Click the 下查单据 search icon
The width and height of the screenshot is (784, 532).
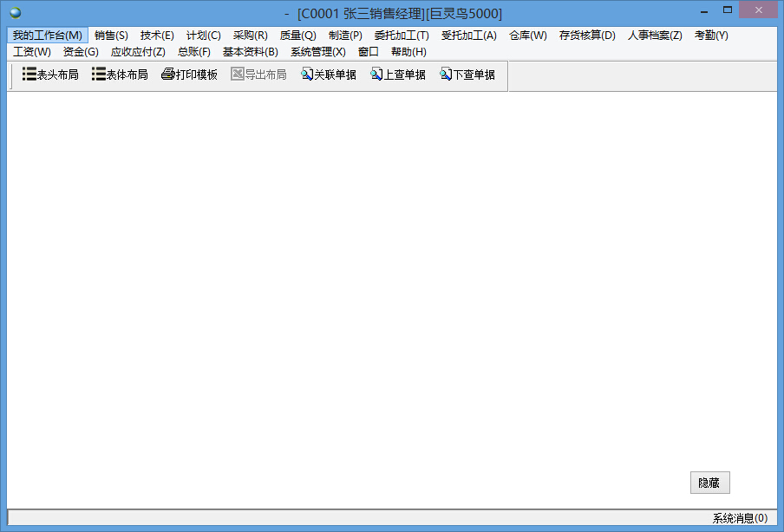click(x=446, y=75)
